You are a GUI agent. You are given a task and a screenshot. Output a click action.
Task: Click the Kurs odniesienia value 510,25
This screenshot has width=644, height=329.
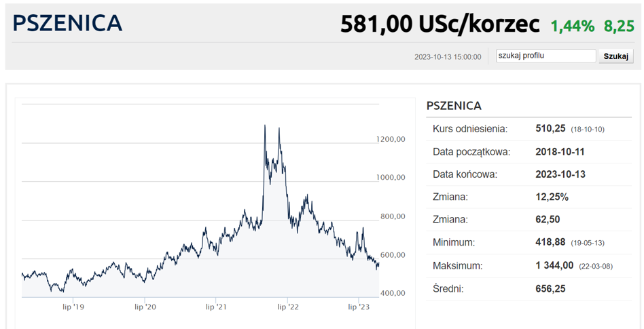(x=551, y=129)
